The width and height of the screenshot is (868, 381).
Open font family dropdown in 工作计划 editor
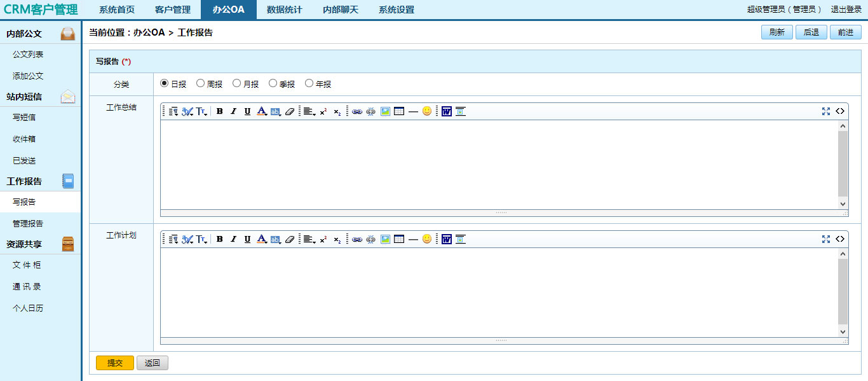point(187,239)
